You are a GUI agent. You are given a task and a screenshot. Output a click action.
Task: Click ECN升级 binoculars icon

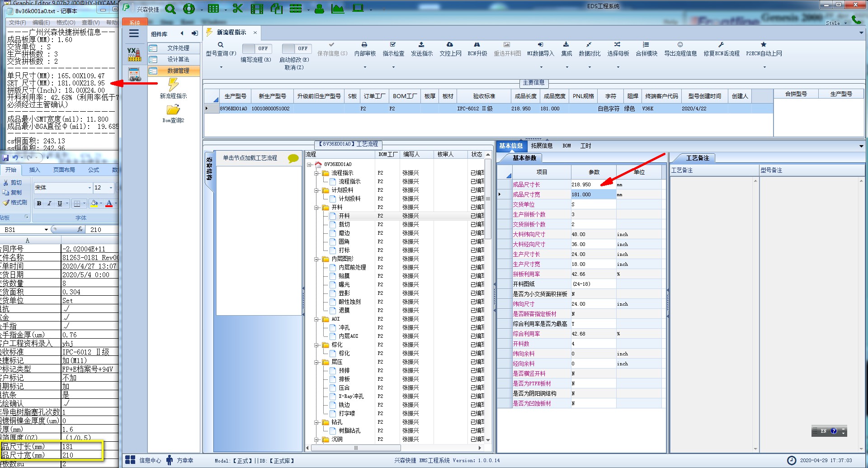[477, 45]
